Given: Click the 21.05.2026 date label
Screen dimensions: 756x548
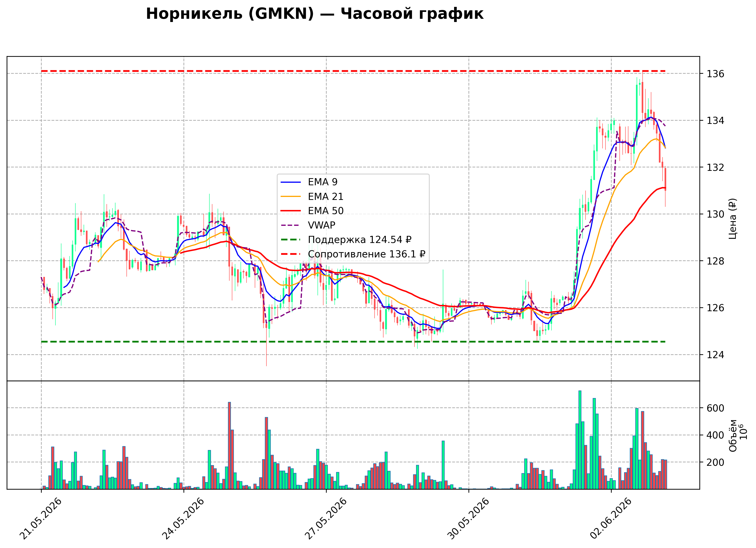Looking at the screenshot, I should click(41, 519).
